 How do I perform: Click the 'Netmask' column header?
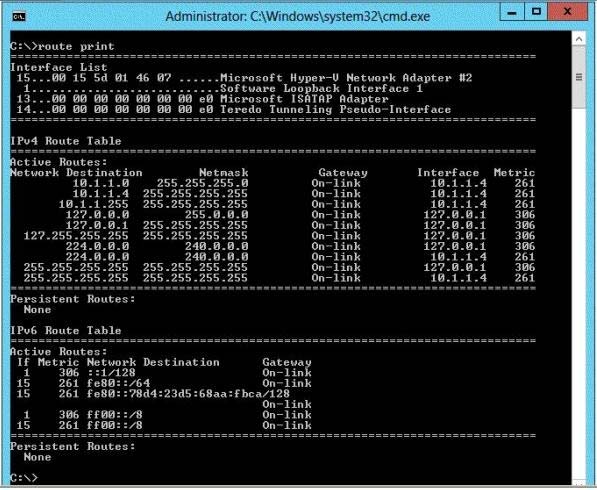click(x=223, y=173)
